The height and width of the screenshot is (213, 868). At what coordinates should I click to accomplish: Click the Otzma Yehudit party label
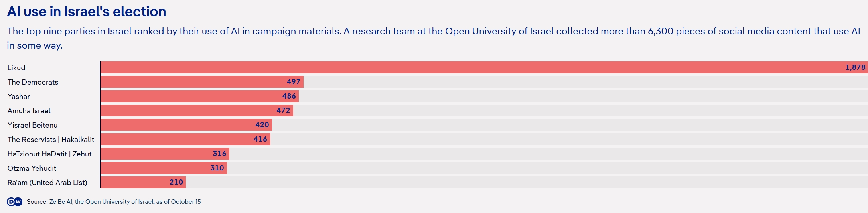[x=32, y=168]
